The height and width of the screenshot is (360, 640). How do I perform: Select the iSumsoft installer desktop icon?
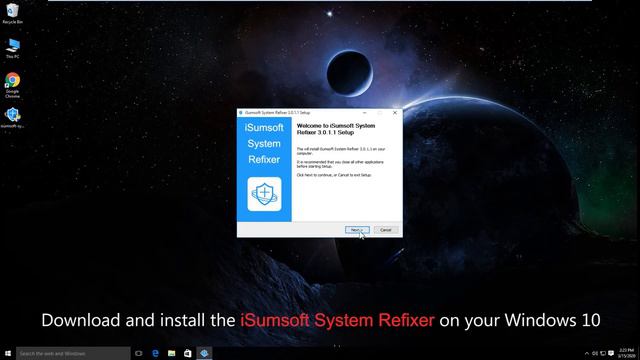[x=13, y=118]
